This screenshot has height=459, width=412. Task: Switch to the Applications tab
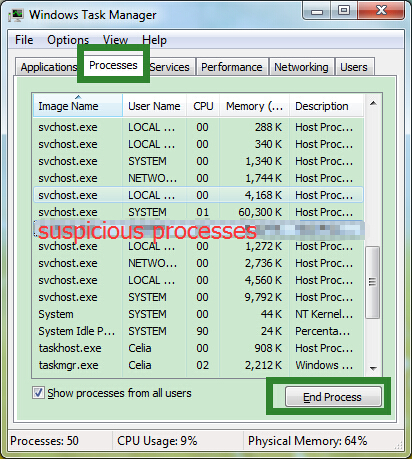coord(49,67)
